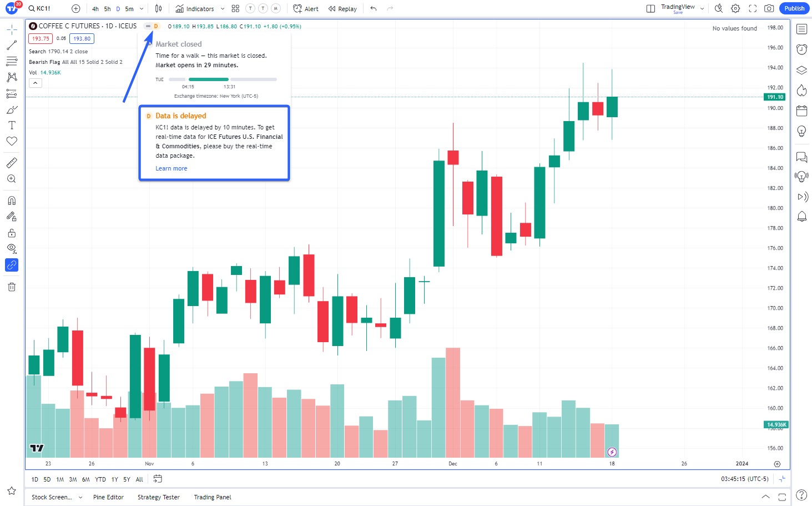Create a price Alert

pos(306,9)
